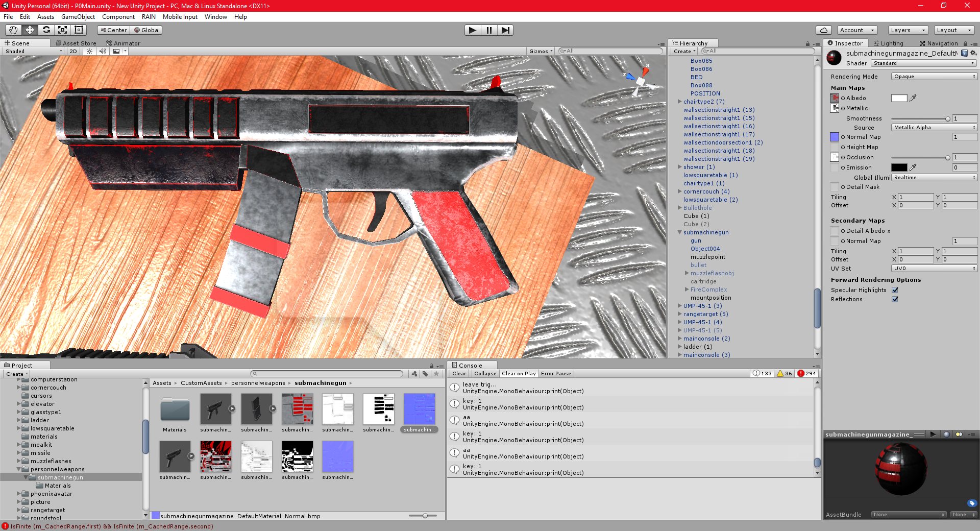Viewport: 980px width, 531px height.
Task: Toggle Reflections checkbox
Action: [x=895, y=299]
